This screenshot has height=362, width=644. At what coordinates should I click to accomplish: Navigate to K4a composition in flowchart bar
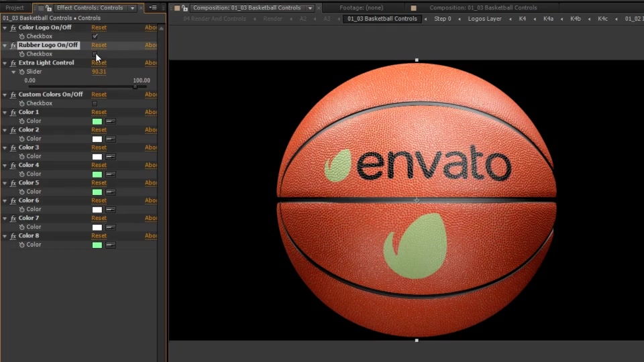tap(548, 19)
